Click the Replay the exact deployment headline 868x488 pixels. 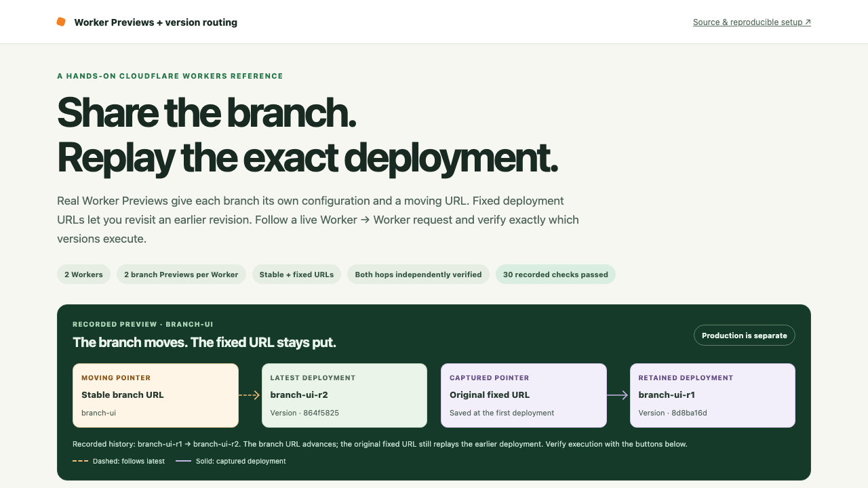point(307,157)
